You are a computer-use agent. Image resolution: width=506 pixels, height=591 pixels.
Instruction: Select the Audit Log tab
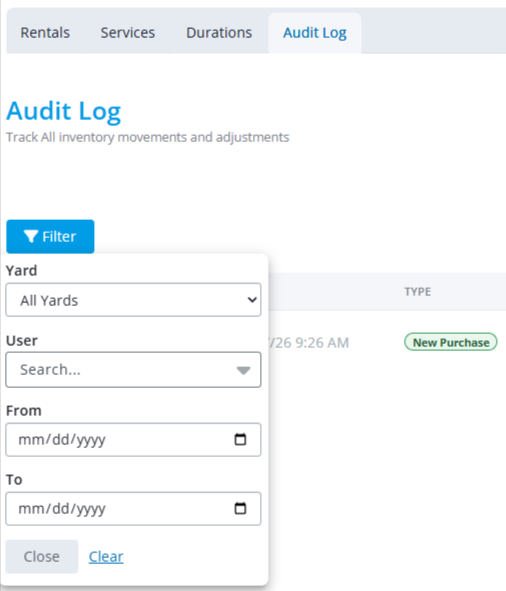click(x=315, y=33)
